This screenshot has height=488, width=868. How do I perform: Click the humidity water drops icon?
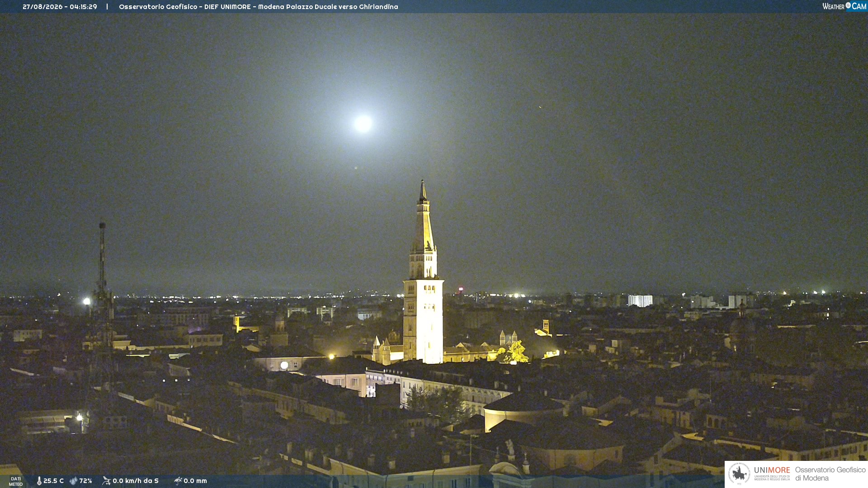pyautogui.click(x=73, y=481)
